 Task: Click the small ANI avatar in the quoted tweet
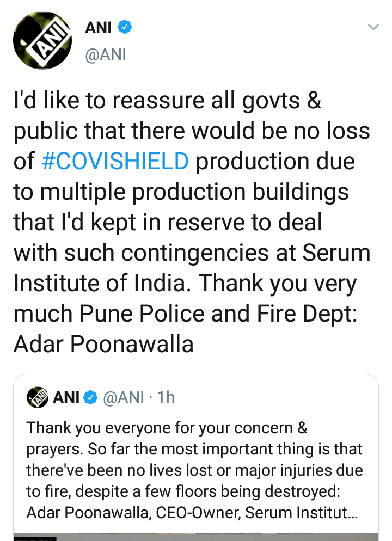[x=37, y=397]
